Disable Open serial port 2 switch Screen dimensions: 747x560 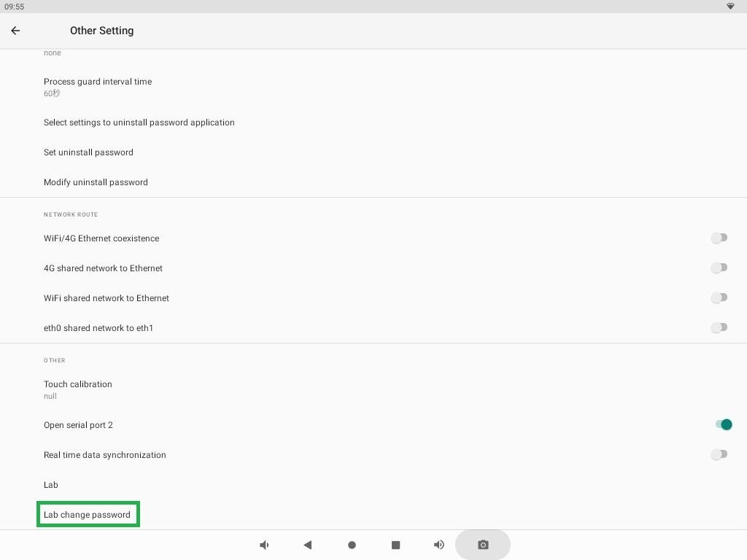click(x=722, y=424)
